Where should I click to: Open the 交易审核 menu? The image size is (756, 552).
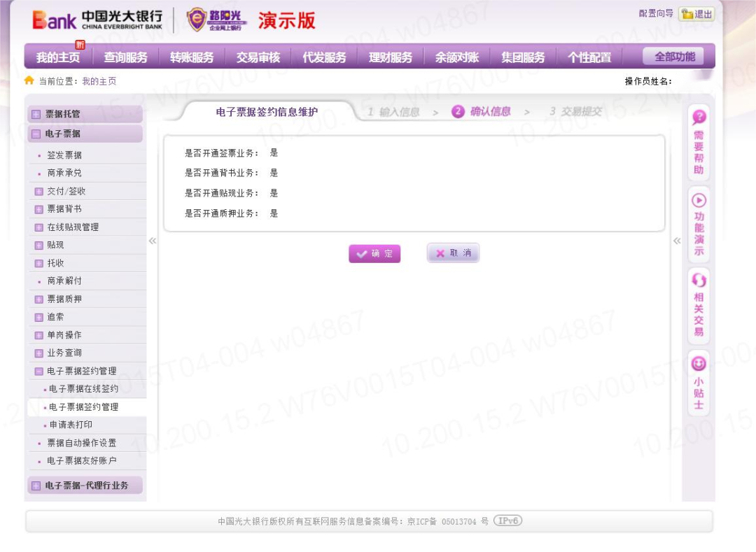coord(258,57)
